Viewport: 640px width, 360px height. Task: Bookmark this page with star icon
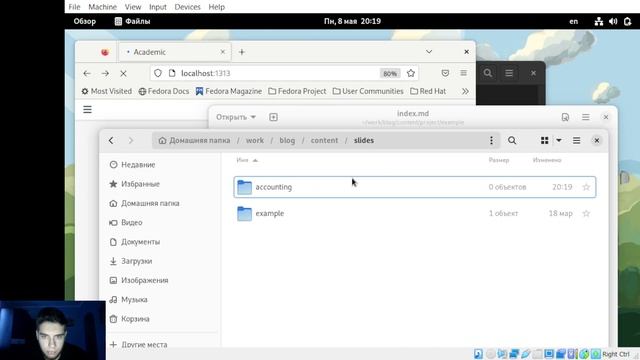click(x=411, y=73)
